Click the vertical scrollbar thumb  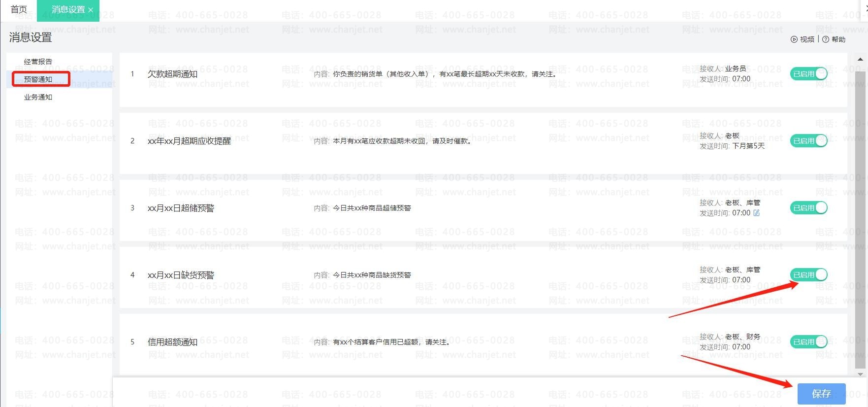[860, 219]
